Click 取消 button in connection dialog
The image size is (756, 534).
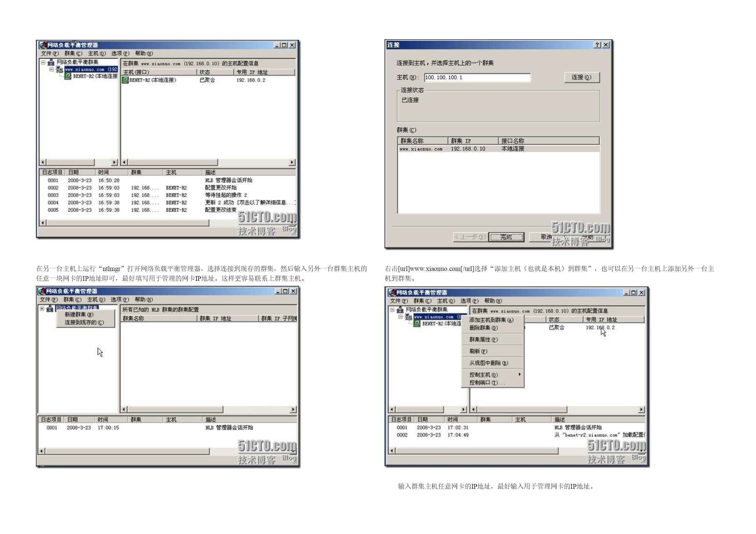point(546,237)
